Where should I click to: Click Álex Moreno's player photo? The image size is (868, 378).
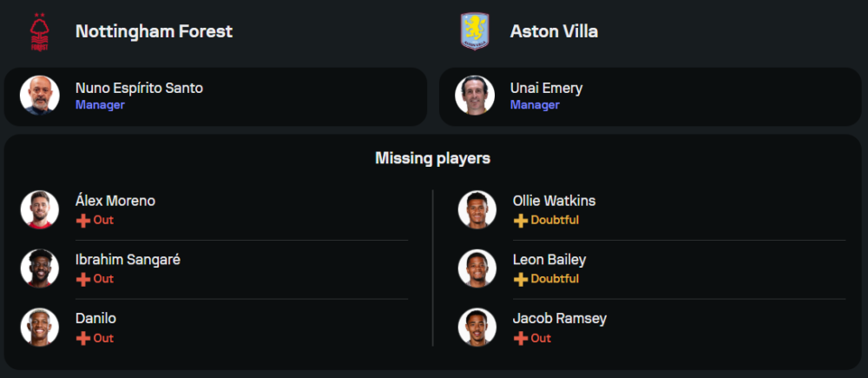tap(39, 209)
